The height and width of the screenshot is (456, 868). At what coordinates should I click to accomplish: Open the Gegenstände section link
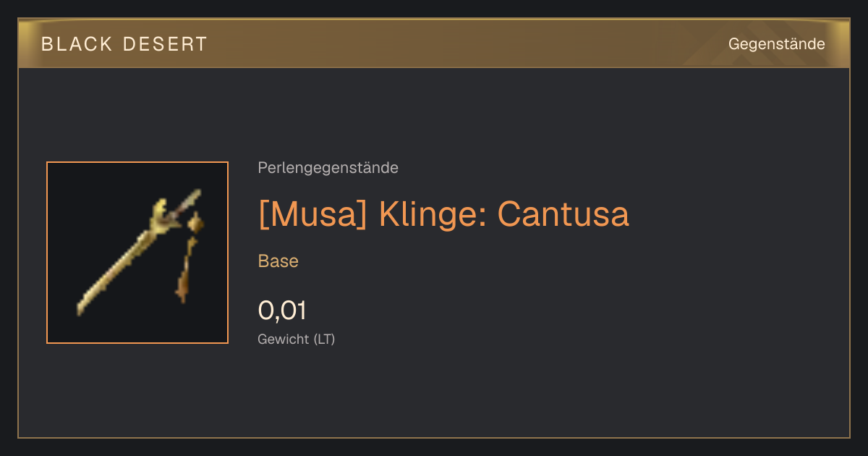pyautogui.click(x=777, y=44)
